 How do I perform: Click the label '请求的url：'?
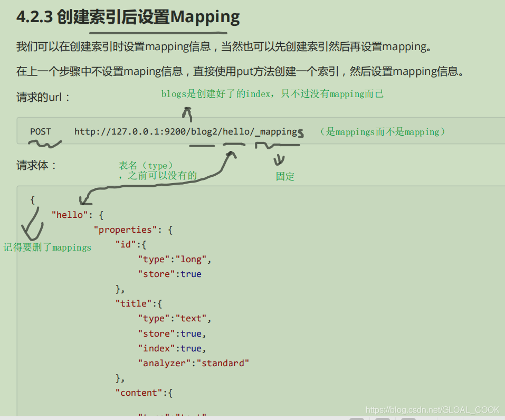pos(43,97)
